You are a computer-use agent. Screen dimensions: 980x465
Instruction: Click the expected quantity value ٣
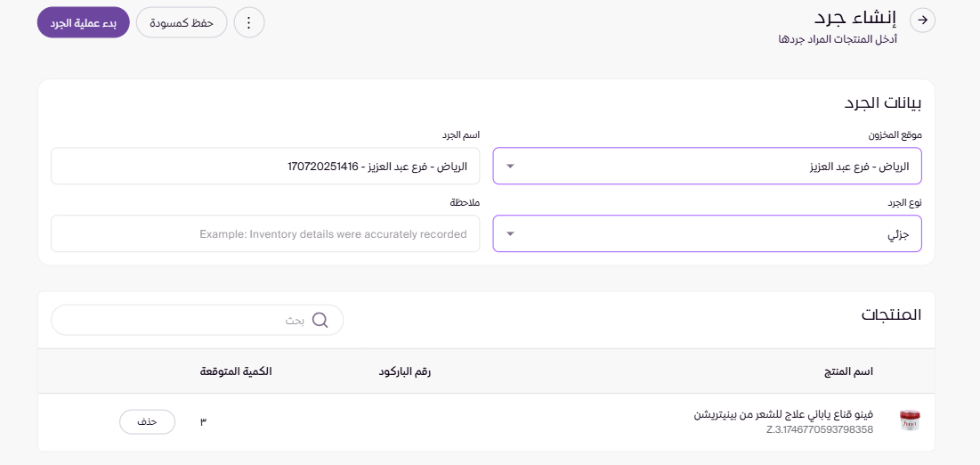click(203, 421)
